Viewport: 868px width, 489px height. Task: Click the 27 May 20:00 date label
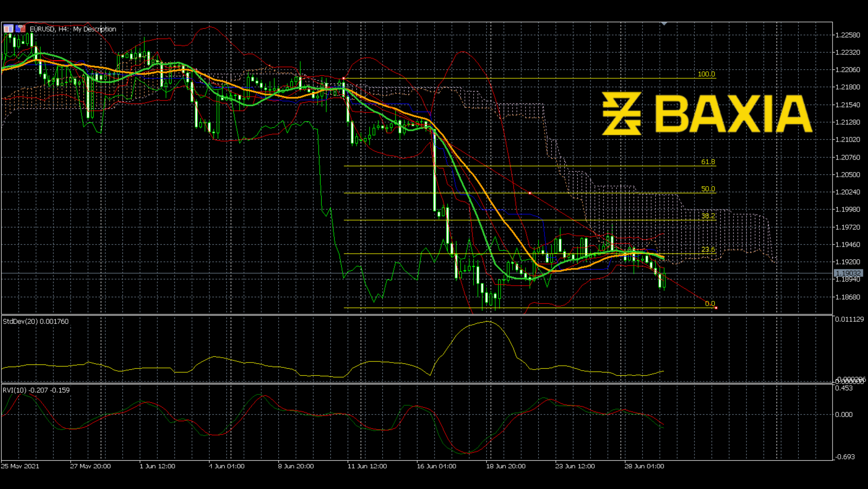click(x=90, y=466)
